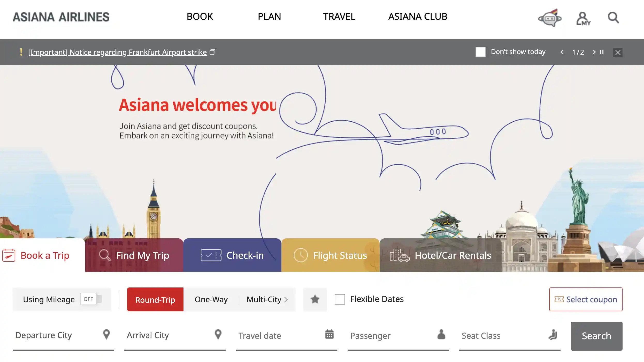Open the MY account icon
The height and width of the screenshot is (362, 644).
point(583,18)
